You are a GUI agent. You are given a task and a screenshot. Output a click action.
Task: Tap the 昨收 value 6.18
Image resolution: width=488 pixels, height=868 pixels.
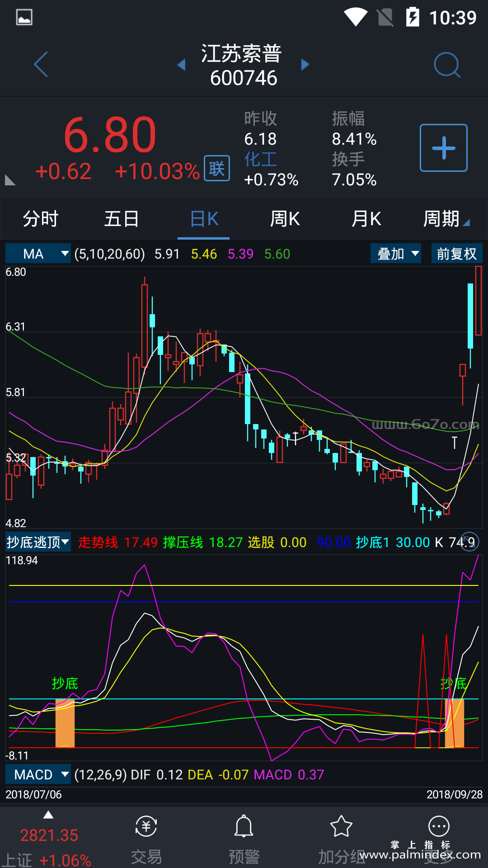tap(260, 139)
